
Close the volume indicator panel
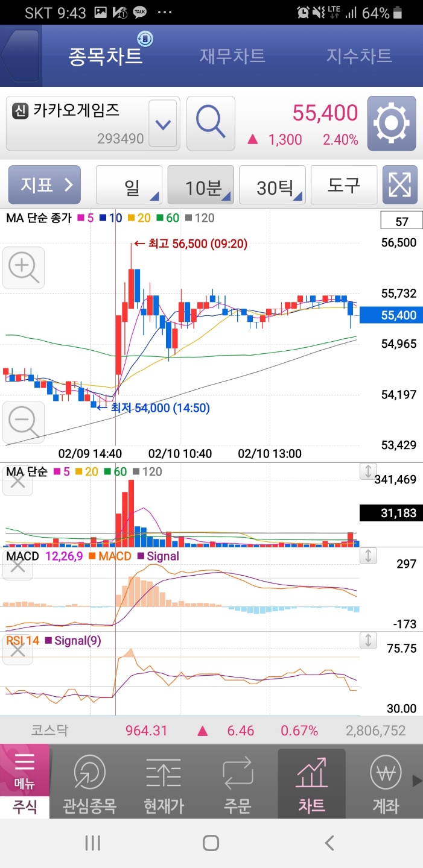click(17, 481)
